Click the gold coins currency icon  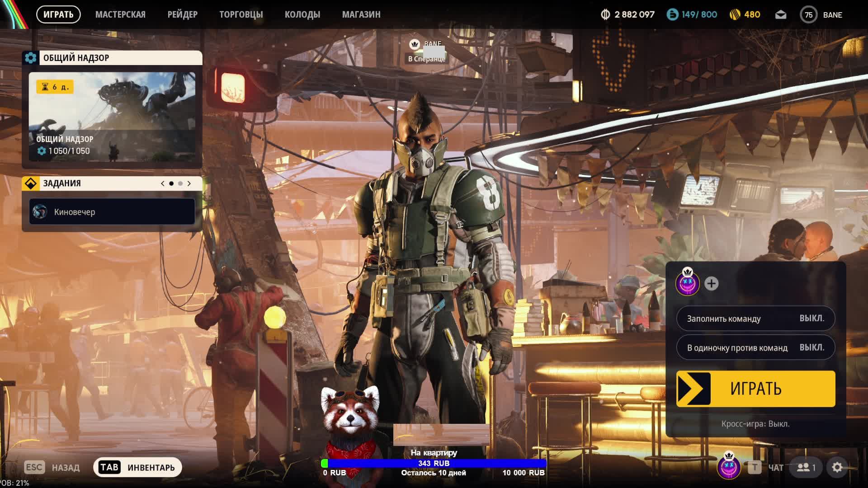pyautogui.click(x=735, y=15)
